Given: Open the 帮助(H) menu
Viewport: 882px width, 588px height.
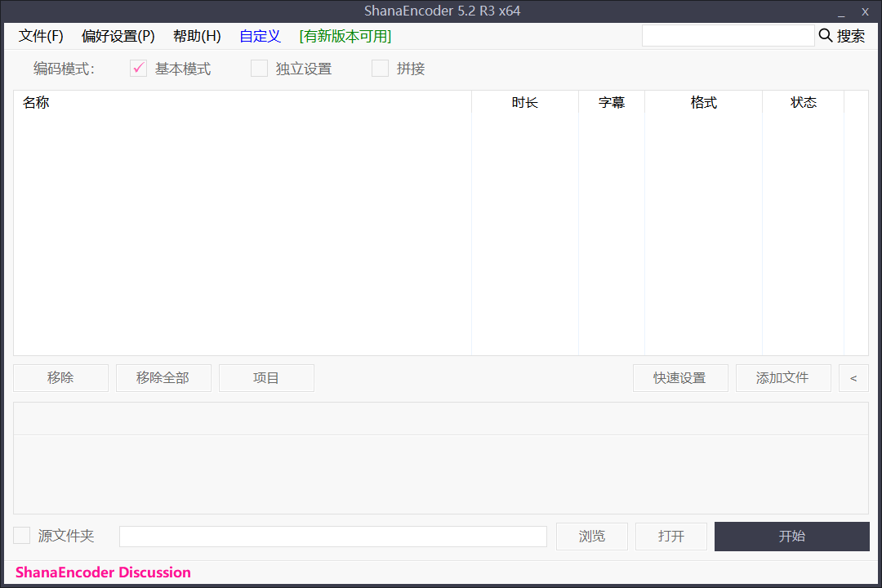Looking at the screenshot, I should [x=197, y=36].
